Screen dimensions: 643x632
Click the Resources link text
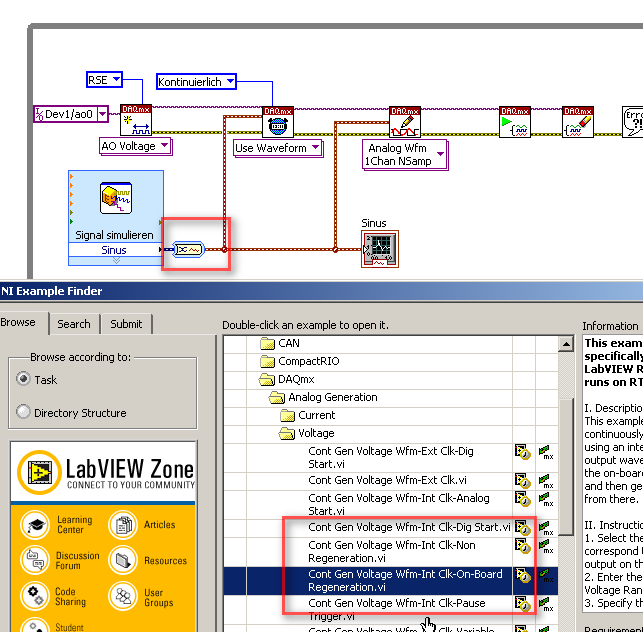[x=165, y=561]
